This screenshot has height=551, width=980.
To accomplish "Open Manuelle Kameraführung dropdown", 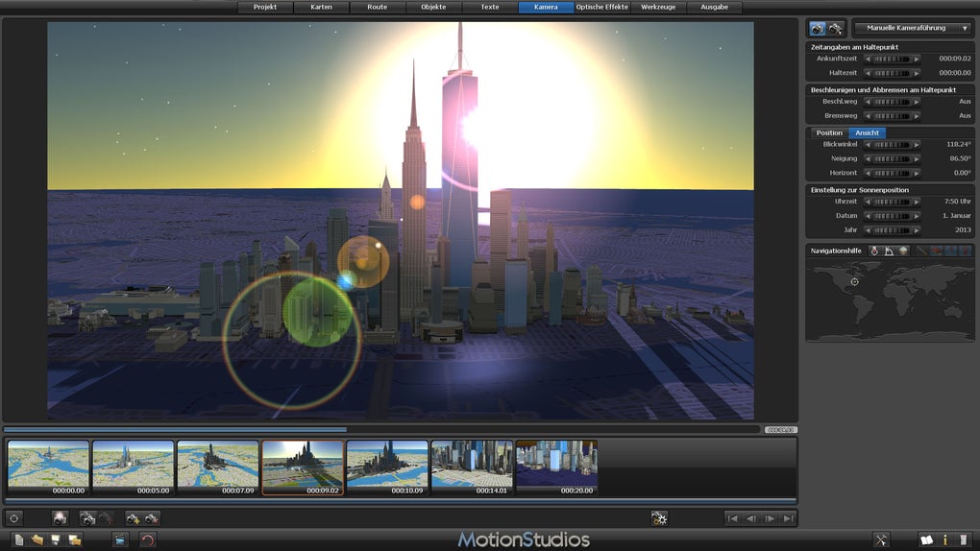I will click(913, 28).
